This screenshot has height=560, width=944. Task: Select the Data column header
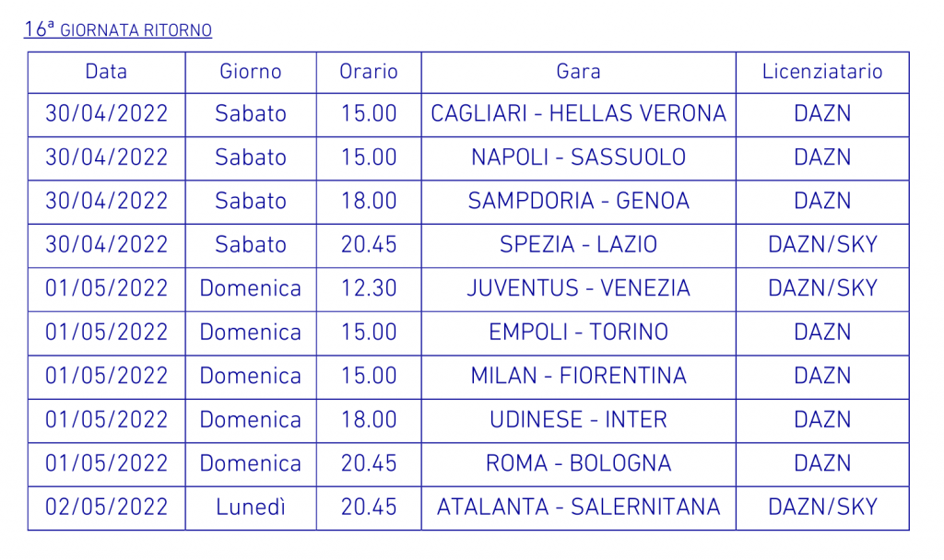pyautogui.click(x=107, y=72)
